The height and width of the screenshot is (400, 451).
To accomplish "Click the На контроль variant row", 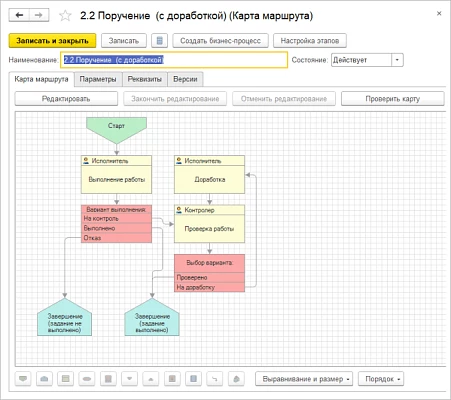I will pyautogui.click(x=116, y=219).
